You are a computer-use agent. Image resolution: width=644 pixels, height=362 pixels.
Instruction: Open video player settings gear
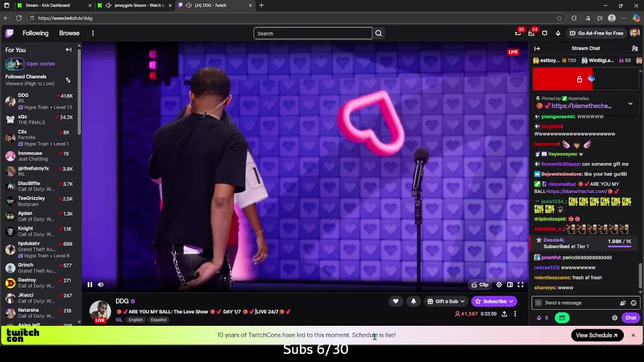click(x=499, y=285)
